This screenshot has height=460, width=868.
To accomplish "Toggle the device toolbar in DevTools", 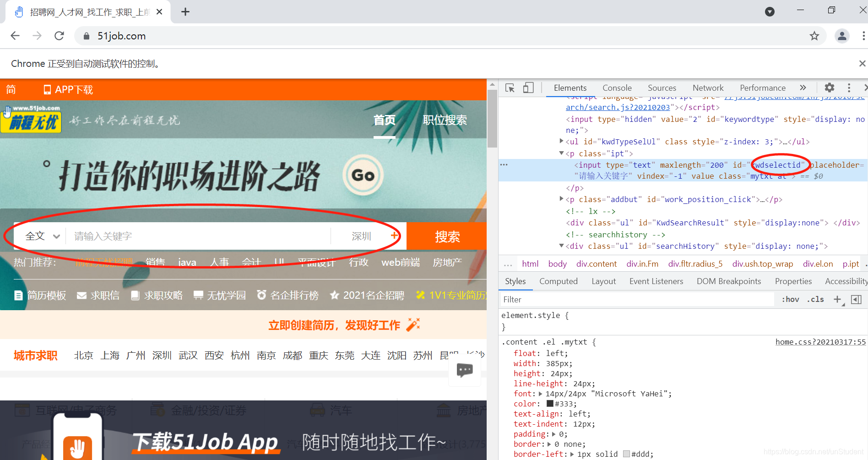I will coord(528,88).
